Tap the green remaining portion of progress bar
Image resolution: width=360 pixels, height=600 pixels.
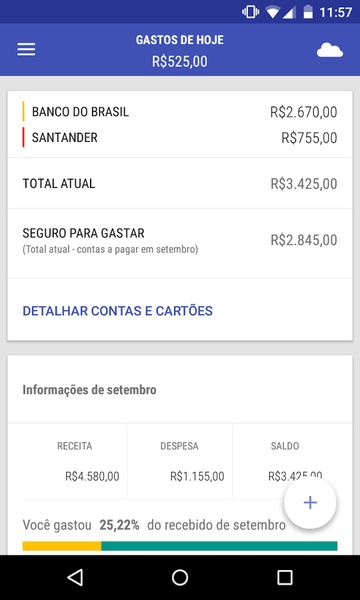pyautogui.click(x=219, y=546)
